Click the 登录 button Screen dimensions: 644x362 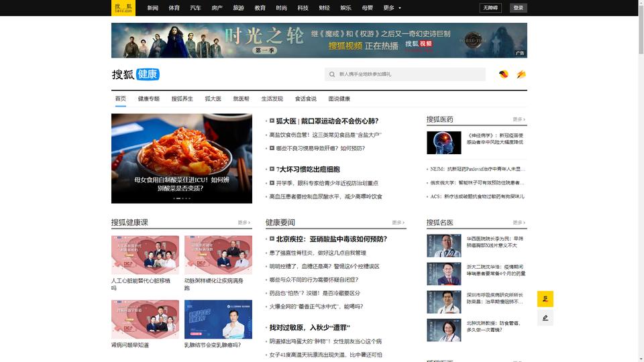coord(519,8)
